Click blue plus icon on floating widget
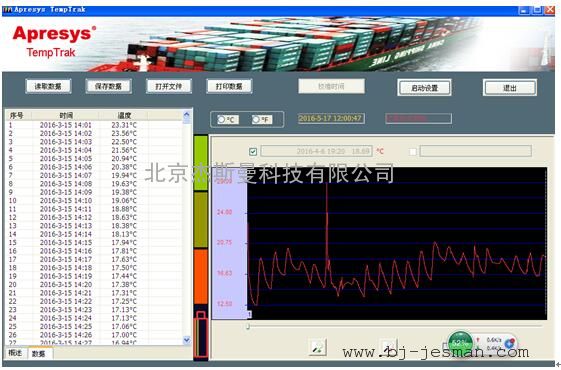This screenshot has width=561, height=370. [509, 344]
